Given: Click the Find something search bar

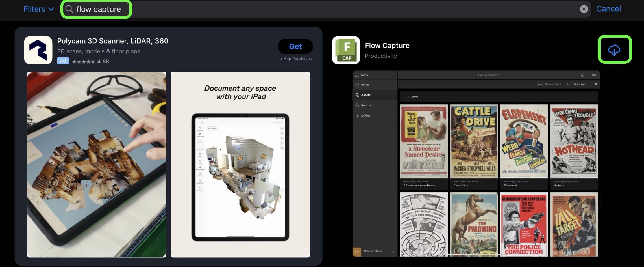Looking at the screenshot, I should [488, 75].
